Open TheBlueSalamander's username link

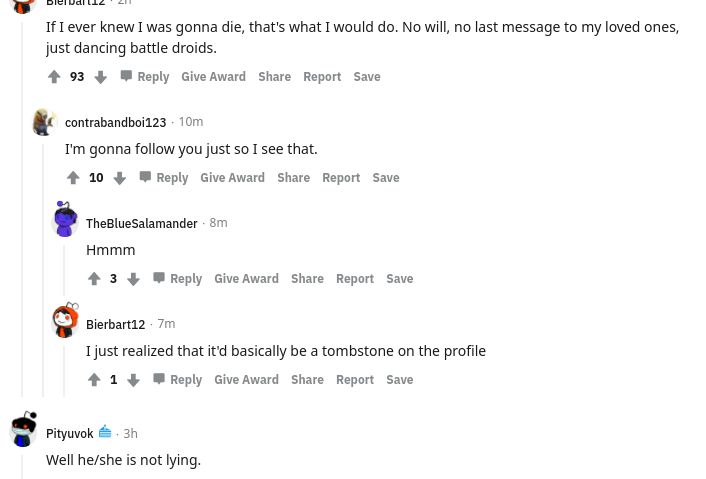click(141, 223)
